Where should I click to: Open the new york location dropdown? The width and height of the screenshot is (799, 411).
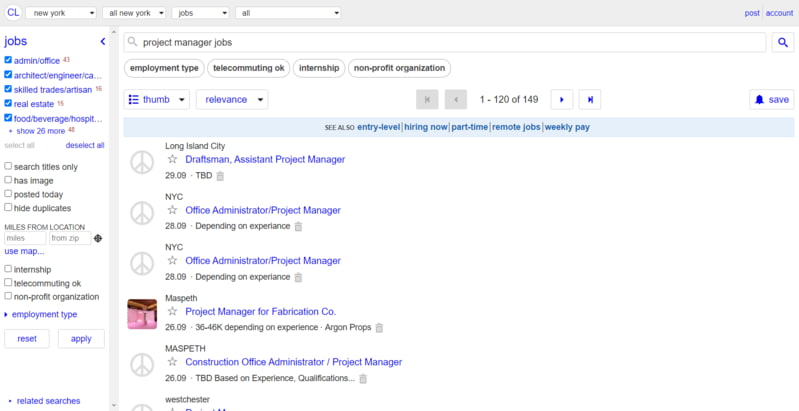[61, 13]
